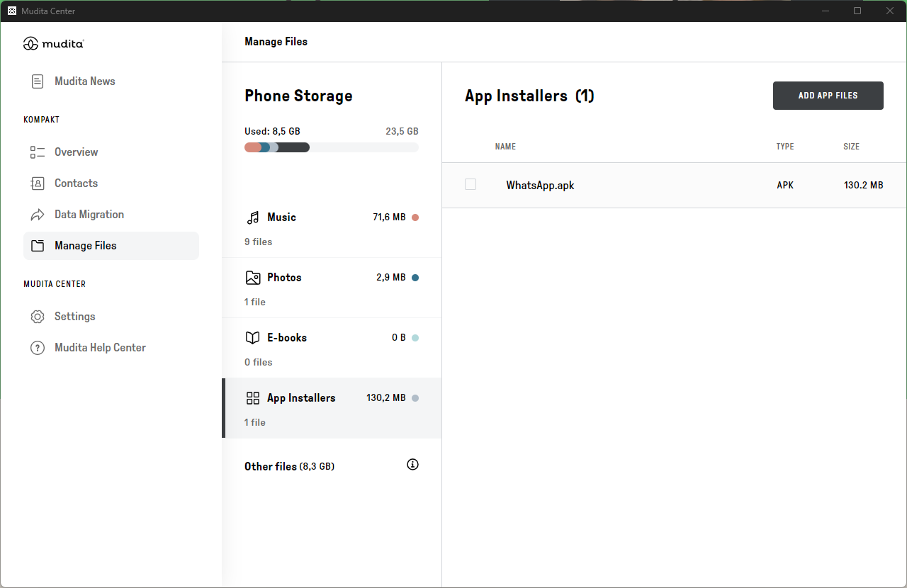This screenshot has height=588, width=907.
Task: Click the Mudita News newspaper icon
Action: tap(38, 81)
